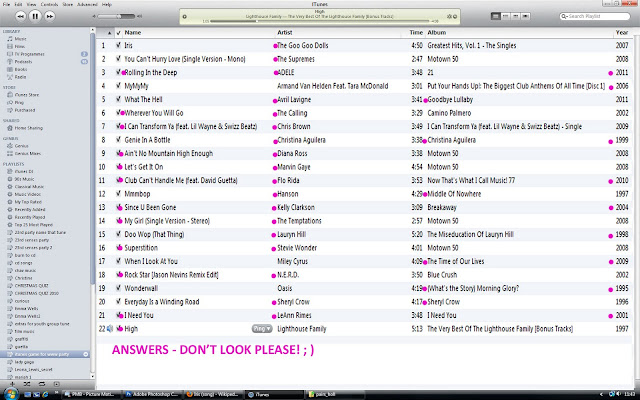Viewport: 640px width, 400px height.
Task: Uncheck Mmmbop checkbox
Action: [118, 193]
